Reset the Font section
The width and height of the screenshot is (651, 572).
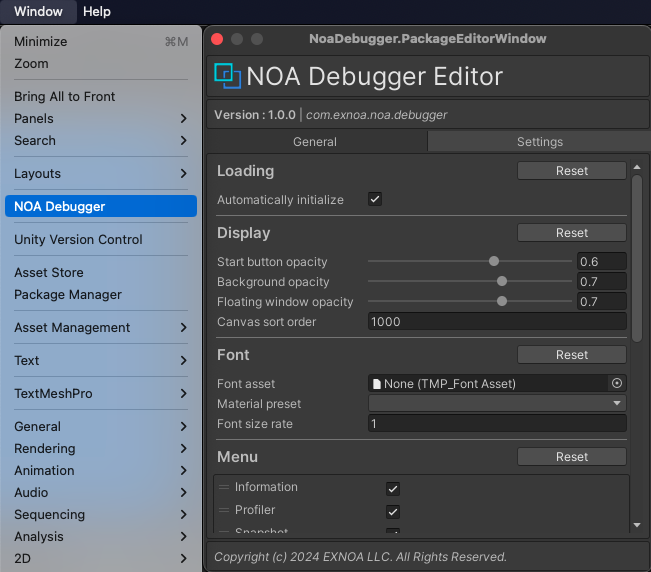pyautogui.click(x=572, y=354)
